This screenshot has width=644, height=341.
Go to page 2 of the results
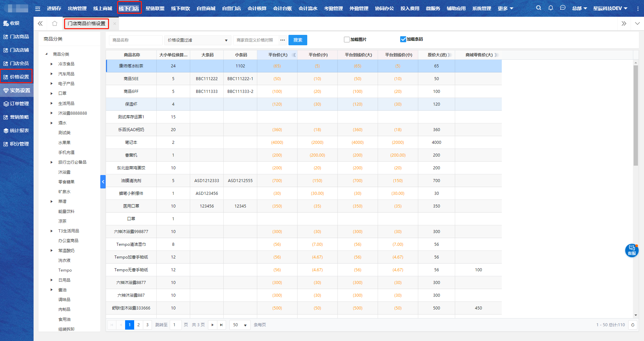point(139,325)
